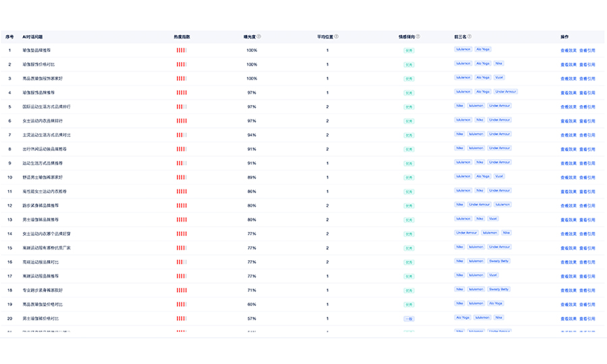
Task: Click the AI对话问题 column header
Action: 32,36
